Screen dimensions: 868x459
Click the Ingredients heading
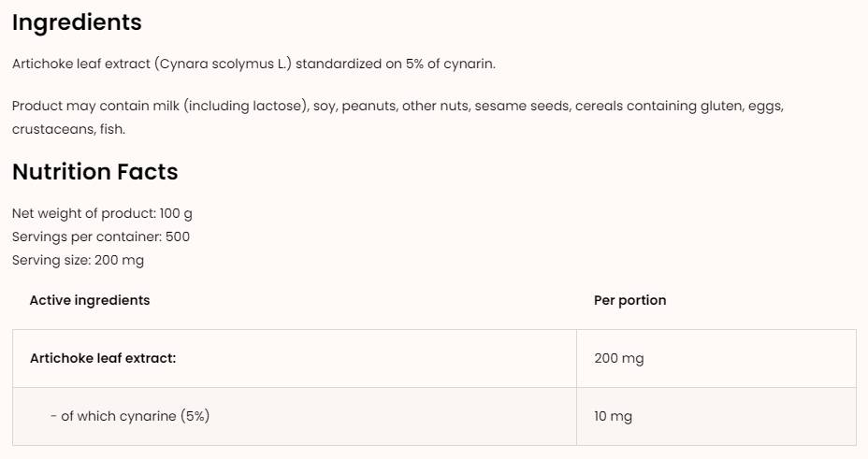tap(77, 22)
